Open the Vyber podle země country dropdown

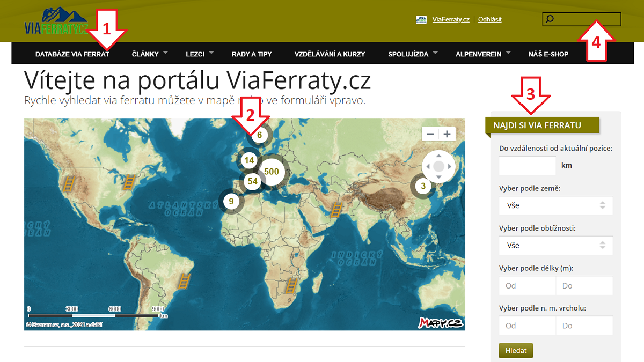[x=556, y=205]
